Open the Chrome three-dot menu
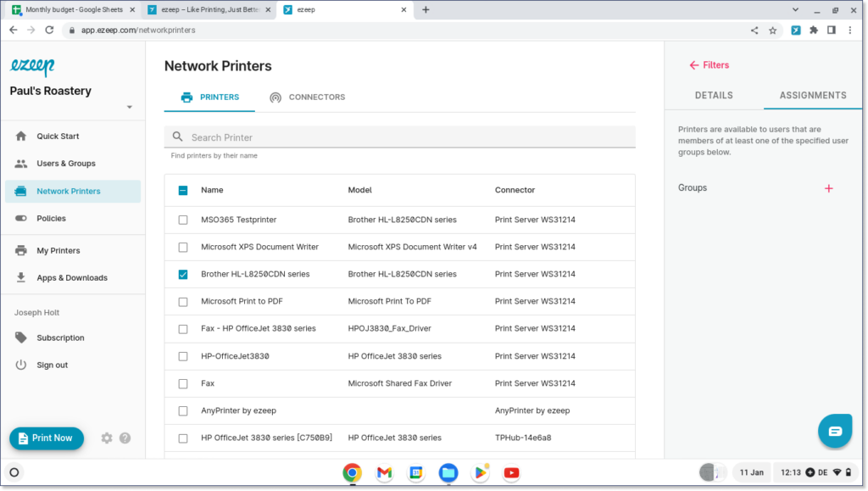Image resolution: width=868 pixels, height=491 pixels. click(849, 31)
